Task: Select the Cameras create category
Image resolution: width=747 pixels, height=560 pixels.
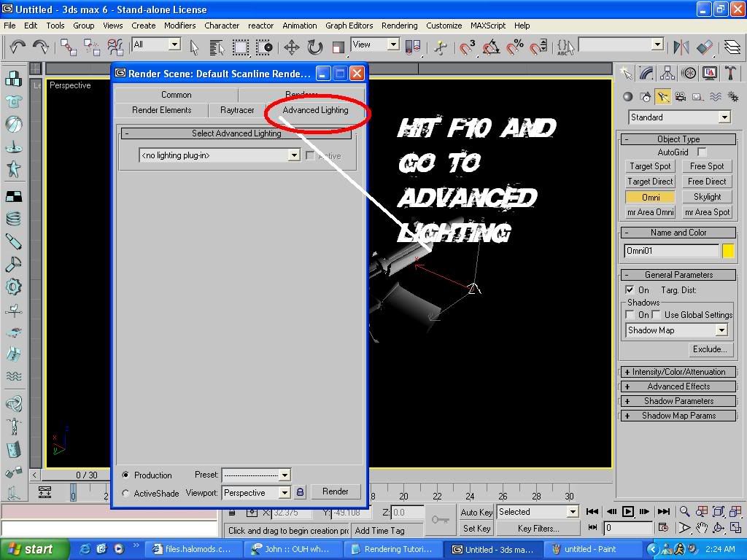Action: tap(681, 97)
